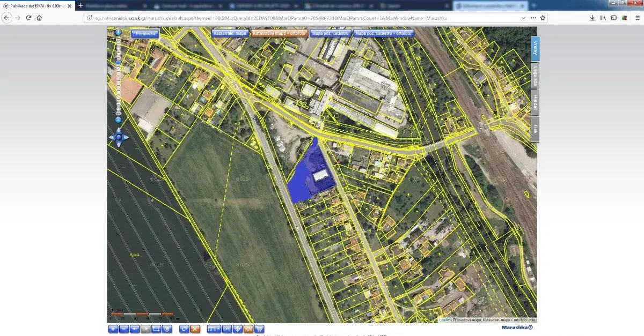Activate the crosshair locate tool
644x336 pixels.
pos(238,328)
